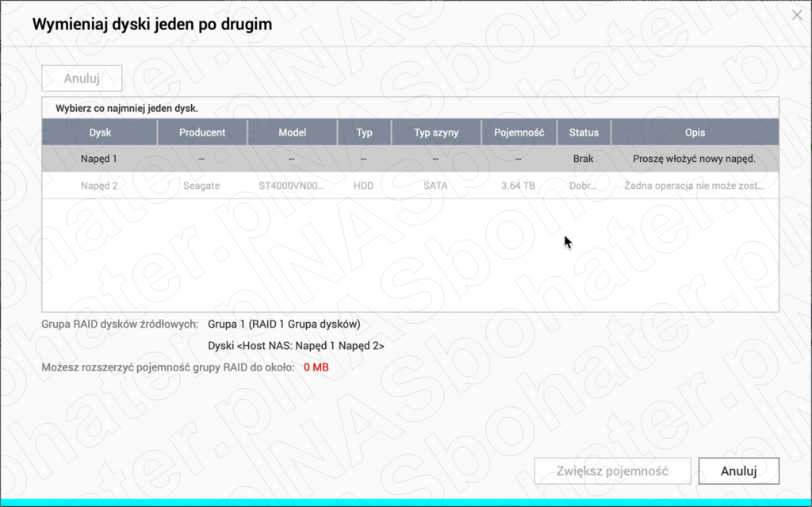Click the Zwiększ pojemność button
Screen dimensions: 812x507
click(x=612, y=471)
